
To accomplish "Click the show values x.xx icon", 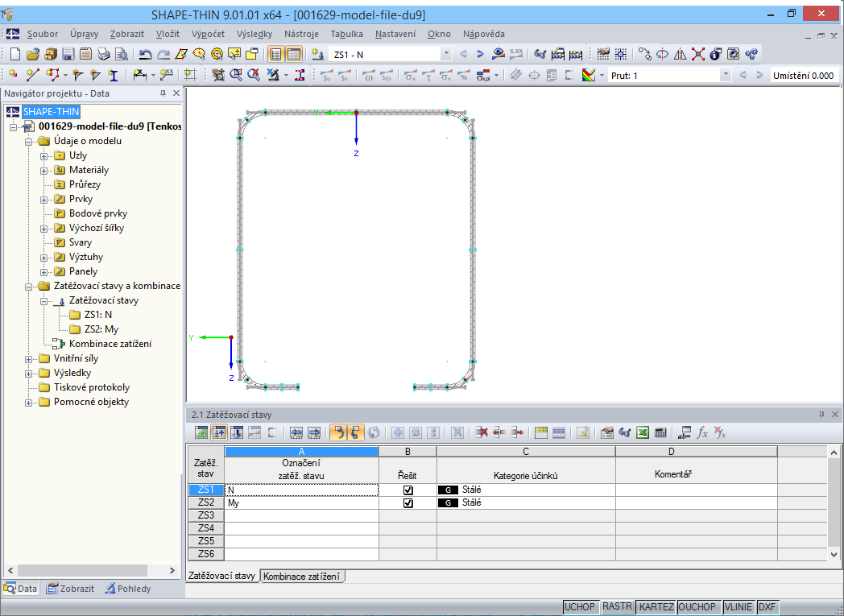I will pos(516,54).
